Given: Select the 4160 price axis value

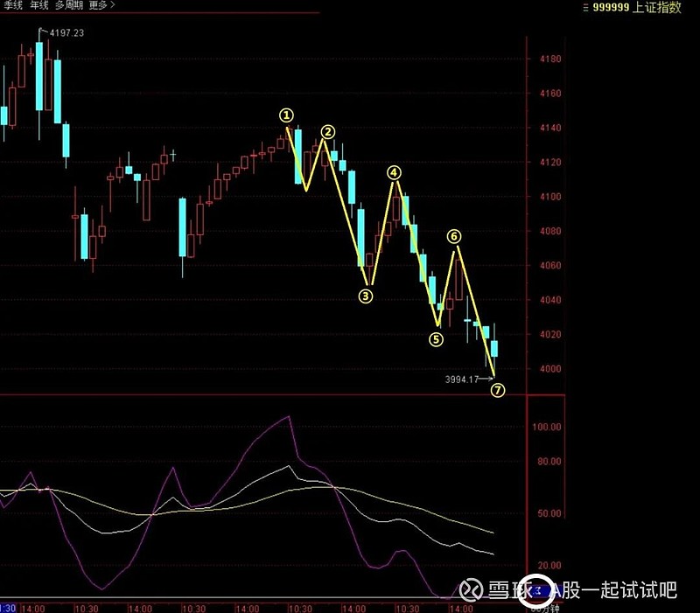Looking at the screenshot, I should (550, 94).
